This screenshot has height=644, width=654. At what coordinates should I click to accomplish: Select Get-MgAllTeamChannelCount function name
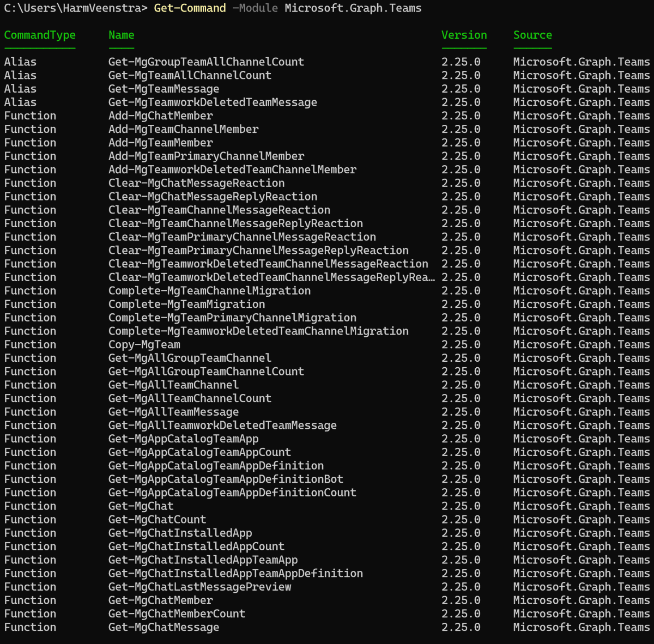(x=190, y=398)
